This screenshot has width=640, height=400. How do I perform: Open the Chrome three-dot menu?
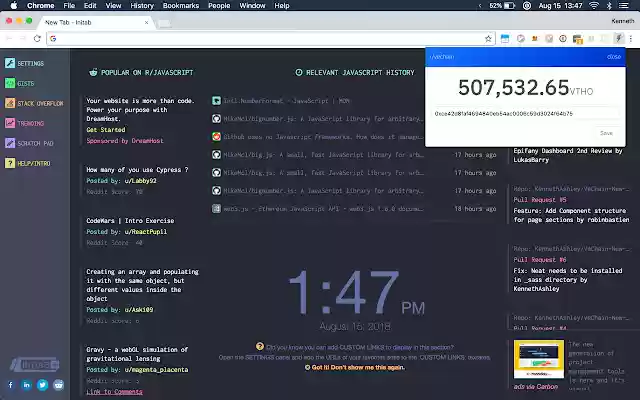click(x=631, y=39)
